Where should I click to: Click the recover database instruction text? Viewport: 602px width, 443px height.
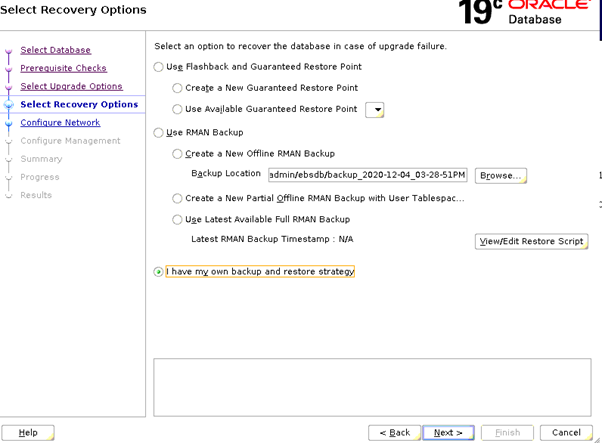[x=300, y=46]
